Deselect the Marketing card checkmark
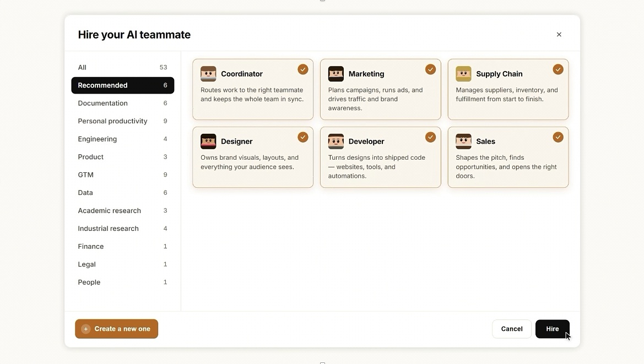The image size is (644, 364). click(x=430, y=69)
